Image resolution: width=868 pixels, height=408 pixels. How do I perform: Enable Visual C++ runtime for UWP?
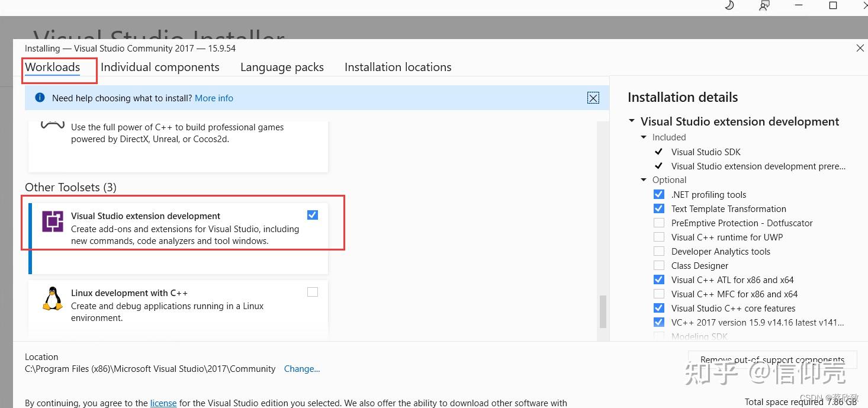[x=658, y=237]
